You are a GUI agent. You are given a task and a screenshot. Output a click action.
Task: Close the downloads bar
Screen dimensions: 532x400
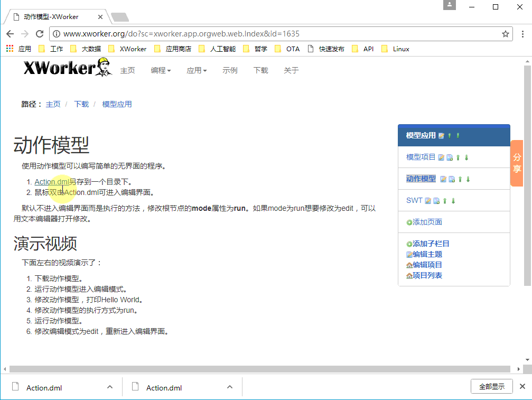click(x=522, y=386)
